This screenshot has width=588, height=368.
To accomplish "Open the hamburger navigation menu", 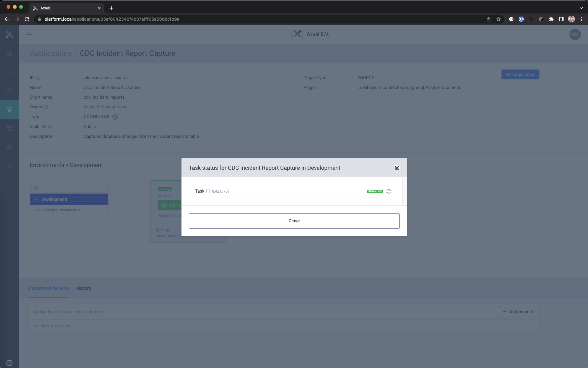I will coord(29,34).
